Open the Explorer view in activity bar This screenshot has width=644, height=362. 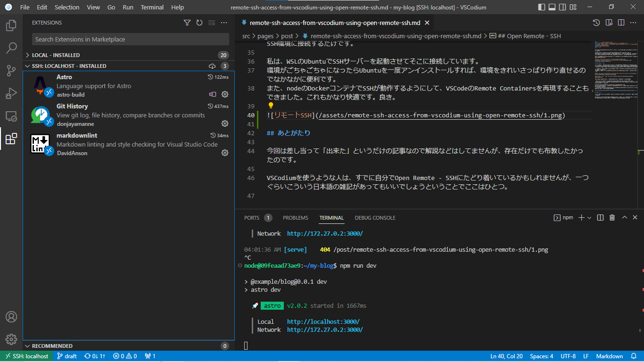click(11, 25)
